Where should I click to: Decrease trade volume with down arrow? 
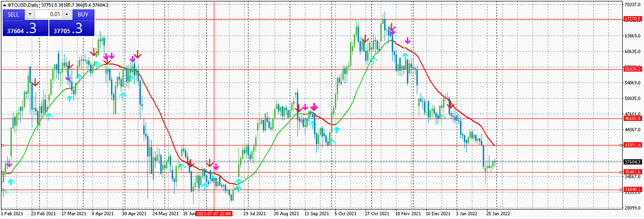point(30,14)
